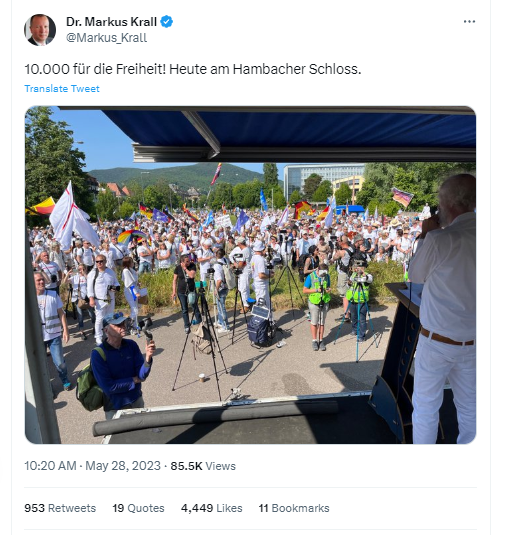This screenshot has height=535, width=511.
Task: Open the three-dot more options menu
Action: point(469,21)
